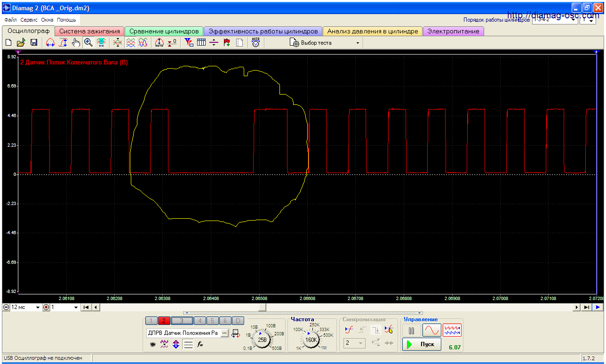Jump to the end of the recording

click(586, 308)
